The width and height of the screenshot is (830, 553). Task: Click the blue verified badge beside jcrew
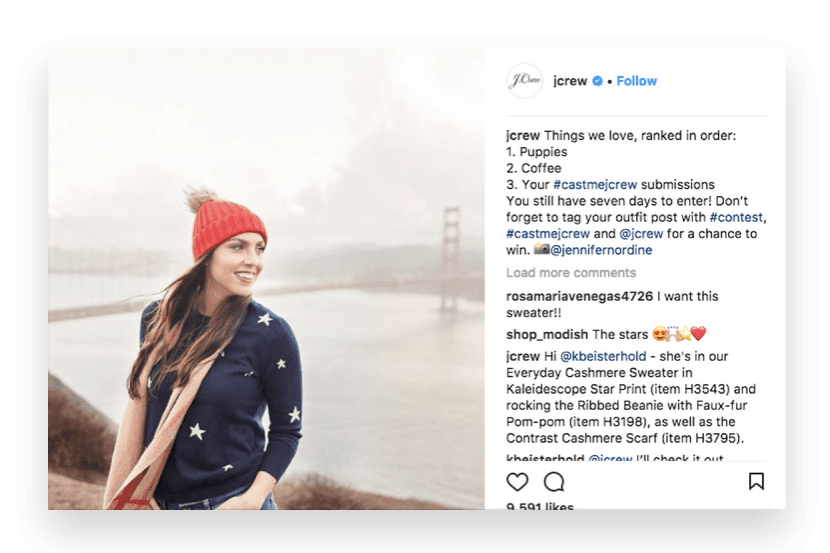[597, 81]
